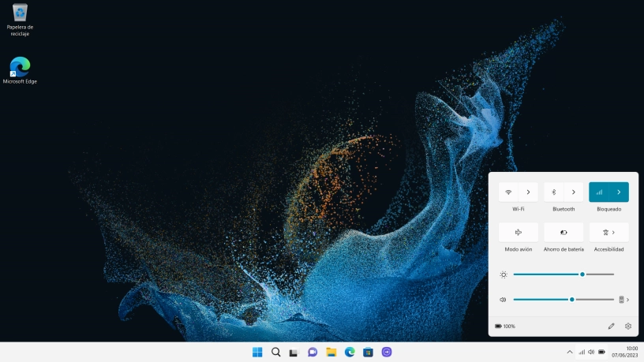644x362 pixels.
Task: Open the Papelera de reciclaje desktop icon
Action: (x=20, y=21)
